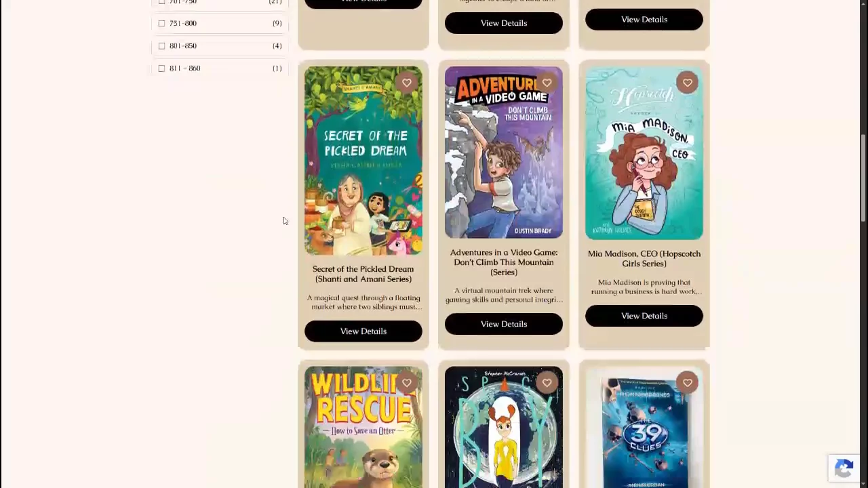868x488 pixels.
Task: Select the Space Boy book cover
Action: click(504, 427)
